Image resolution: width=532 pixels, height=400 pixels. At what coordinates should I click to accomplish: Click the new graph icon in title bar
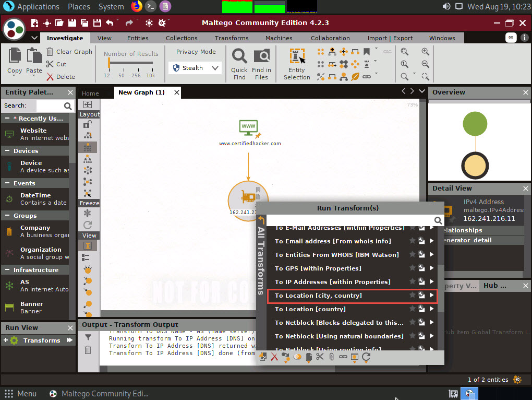click(34, 23)
